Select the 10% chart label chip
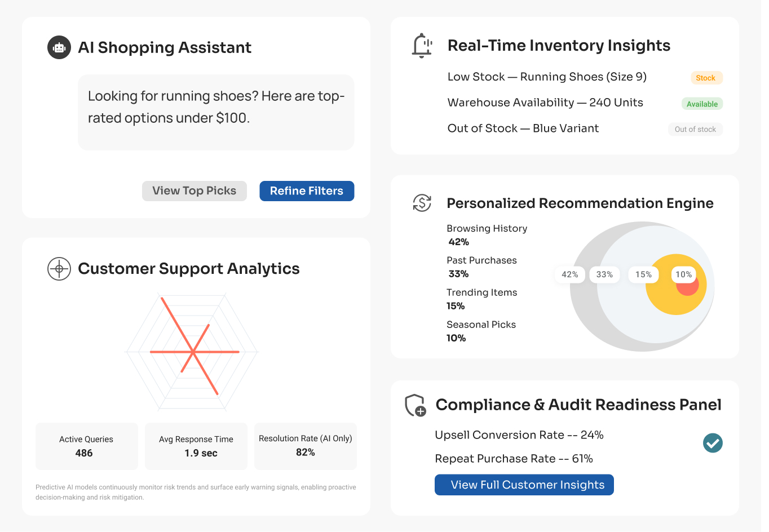Viewport: 769px width, 532px height. point(683,274)
